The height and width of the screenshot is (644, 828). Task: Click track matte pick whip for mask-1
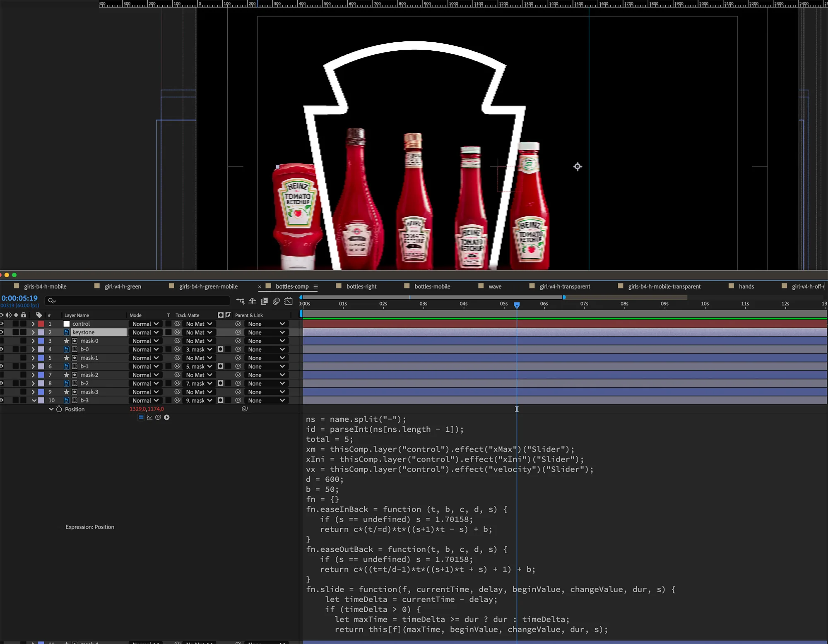point(177,358)
